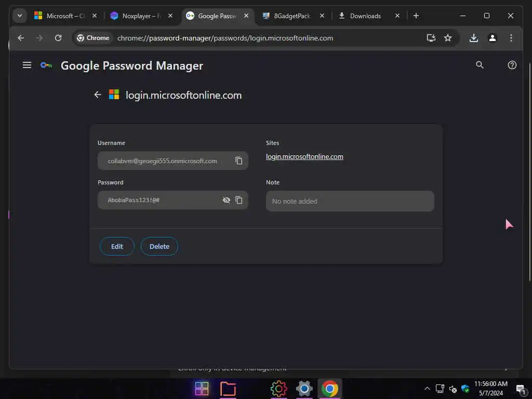Image resolution: width=532 pixels, height=399 pixels.
Task: Reload the current page
Action: 58,38
